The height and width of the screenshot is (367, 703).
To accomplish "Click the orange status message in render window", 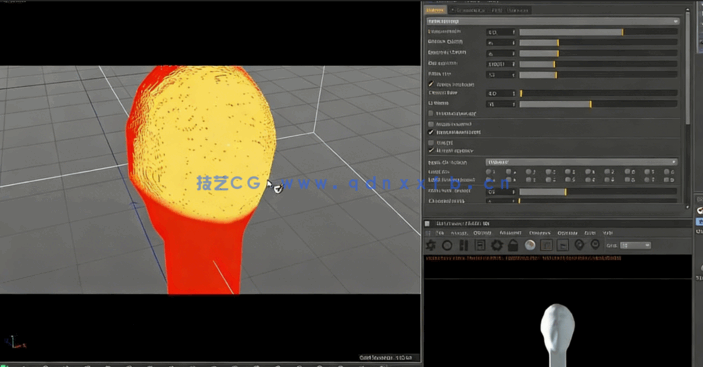I will pyautogui.click(x=523, y=258).
